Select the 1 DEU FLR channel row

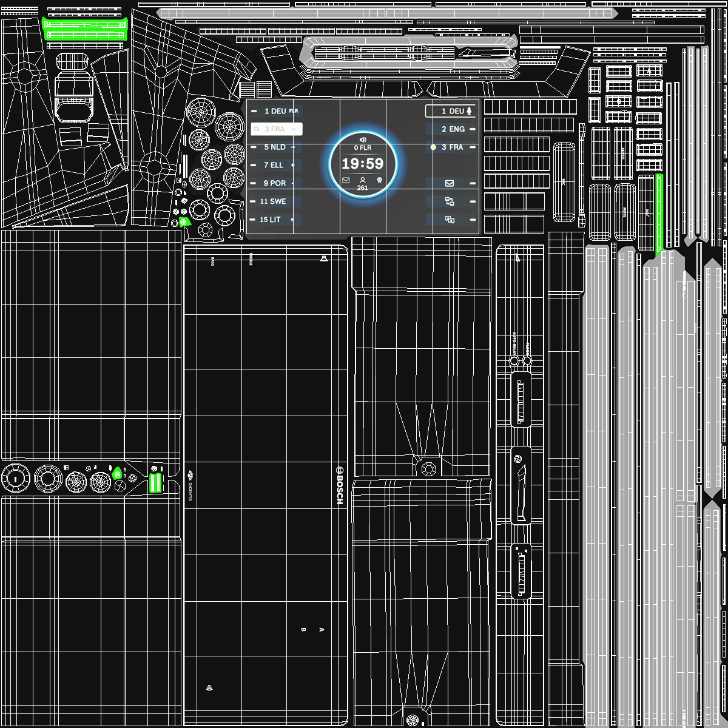[276, 111]
